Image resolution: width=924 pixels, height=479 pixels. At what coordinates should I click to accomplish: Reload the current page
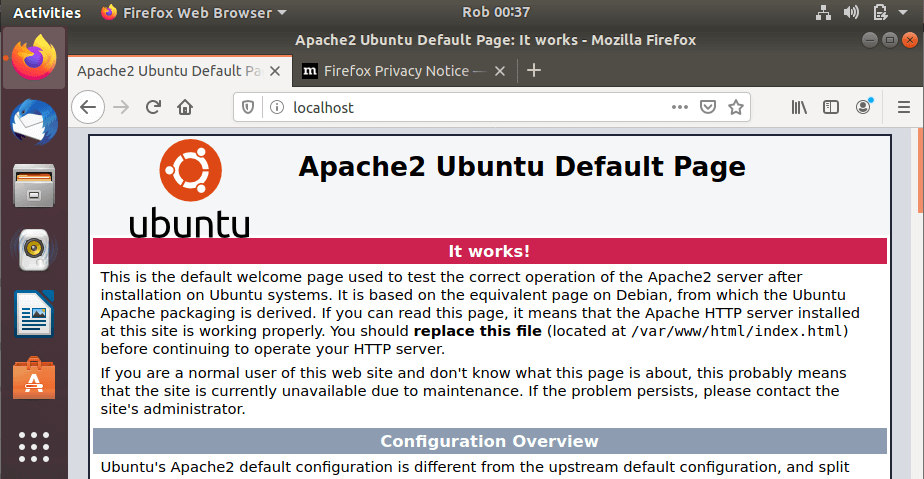click(x=153, y=107)
